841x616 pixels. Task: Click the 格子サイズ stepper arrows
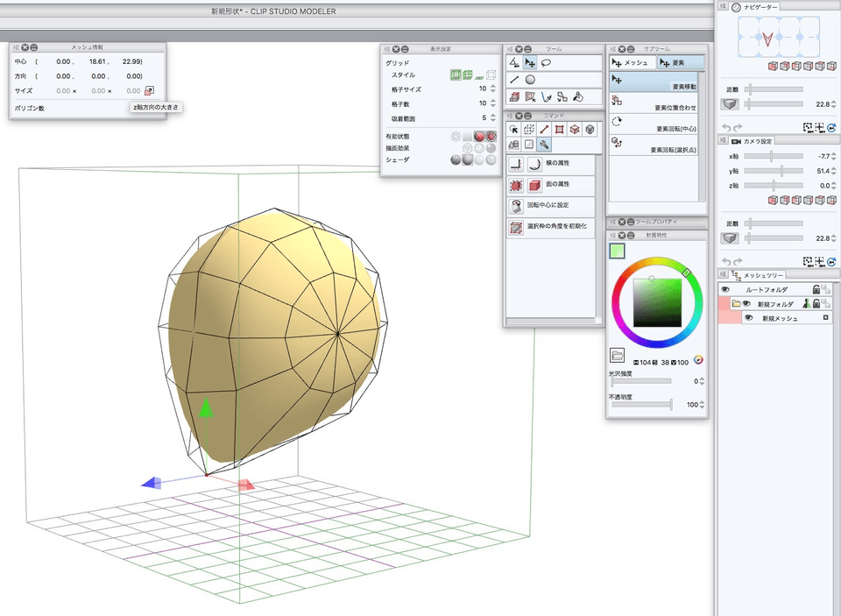[493, 89]
